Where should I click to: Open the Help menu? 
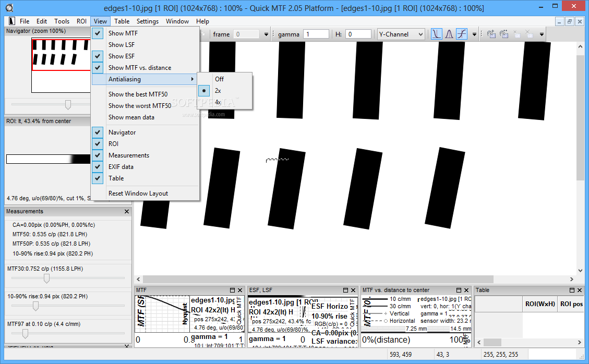pyautogui.click(x=202, y=21)
